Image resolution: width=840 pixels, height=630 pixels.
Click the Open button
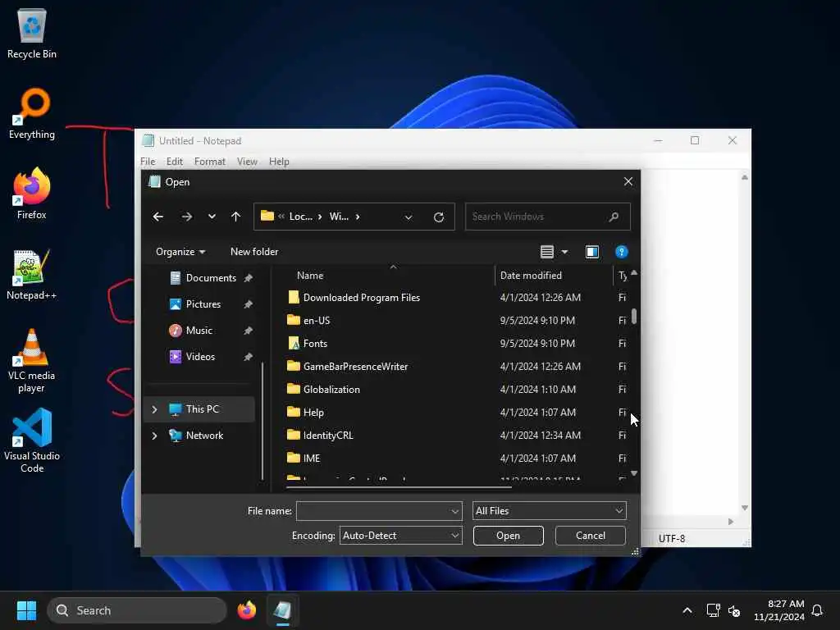tap(509, 536)
